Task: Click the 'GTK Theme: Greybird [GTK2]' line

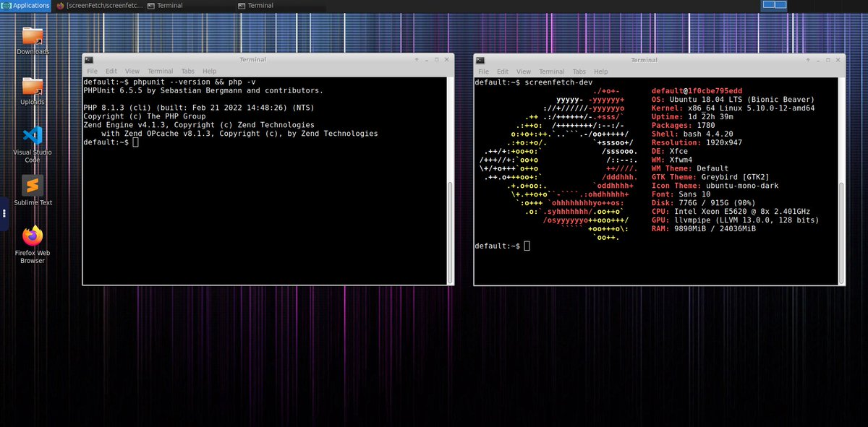Action: pyautogui.click(x=710, y=177)
